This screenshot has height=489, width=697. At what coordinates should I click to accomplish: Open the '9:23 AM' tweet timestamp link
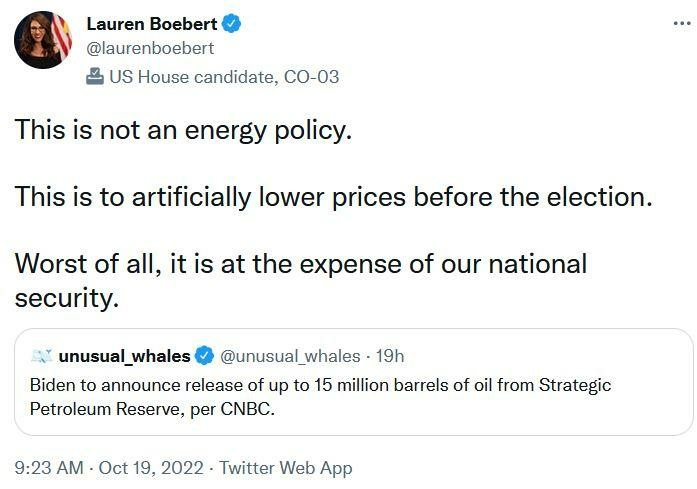coord(50,467)
